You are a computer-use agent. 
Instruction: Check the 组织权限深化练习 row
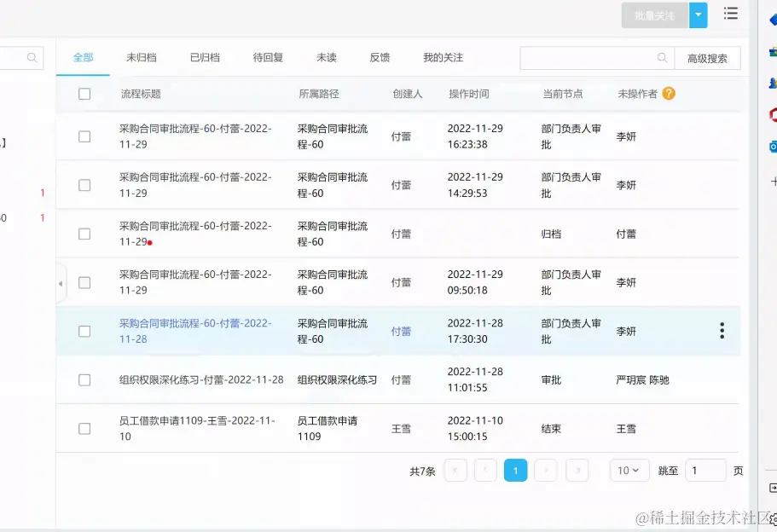click(x=84, y=380)
